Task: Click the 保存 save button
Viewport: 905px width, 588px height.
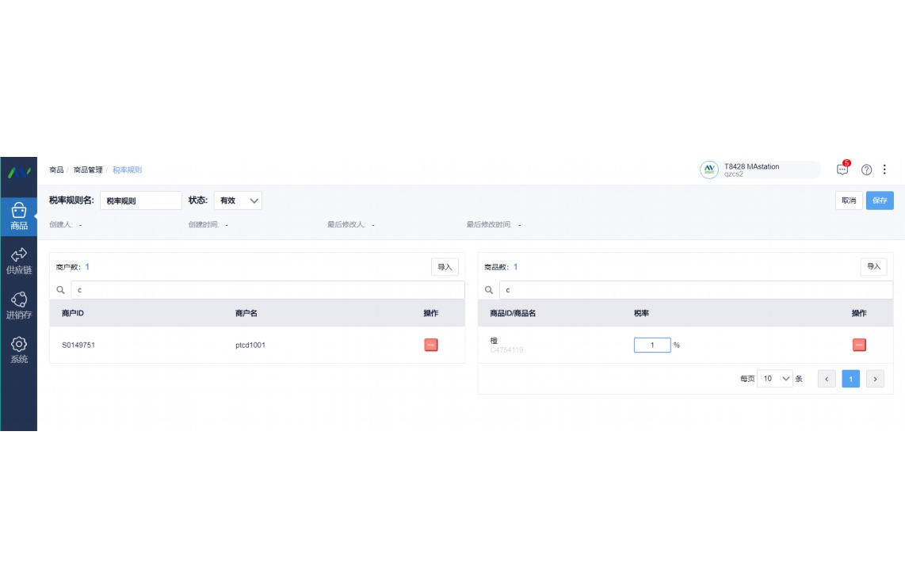Action: [880, 200]
